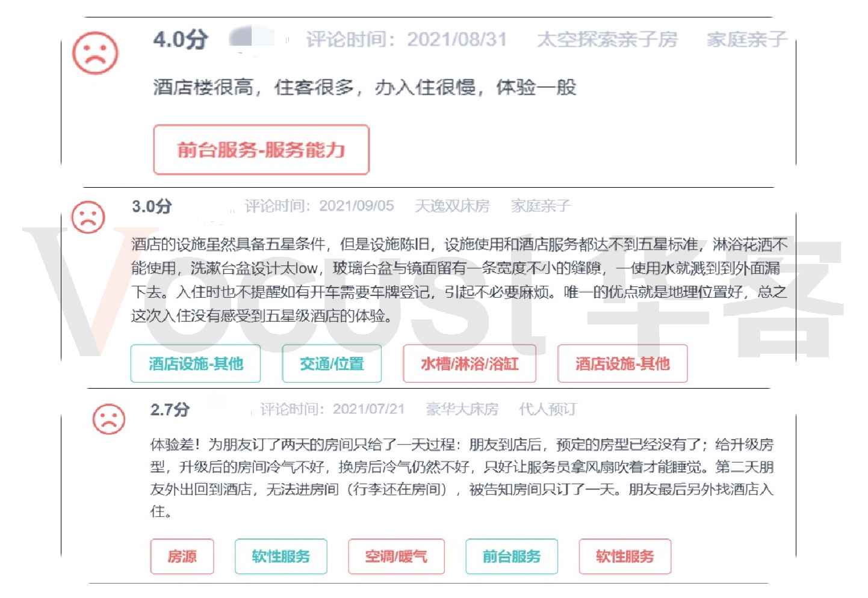The image size is (868, 598).
Task: Select the 交通/位置 tag
Action: tap(332, 363)
